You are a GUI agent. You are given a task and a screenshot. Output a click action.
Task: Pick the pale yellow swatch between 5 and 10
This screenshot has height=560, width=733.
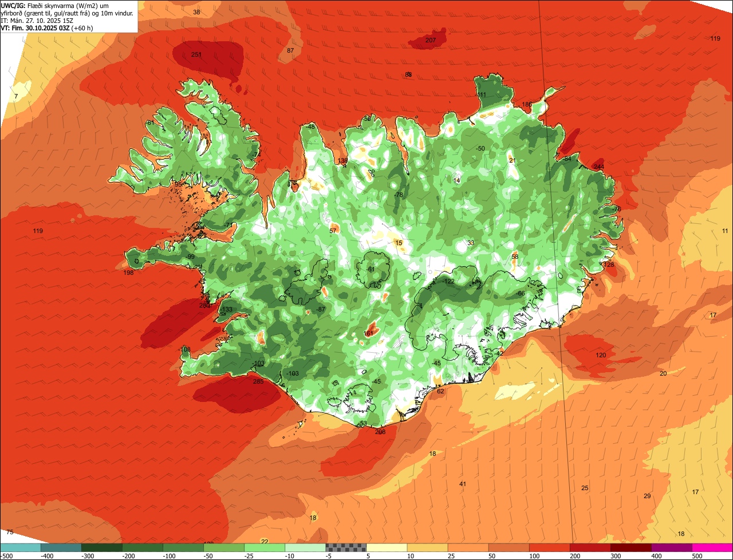pyautogui.click(x=387, y=548)
